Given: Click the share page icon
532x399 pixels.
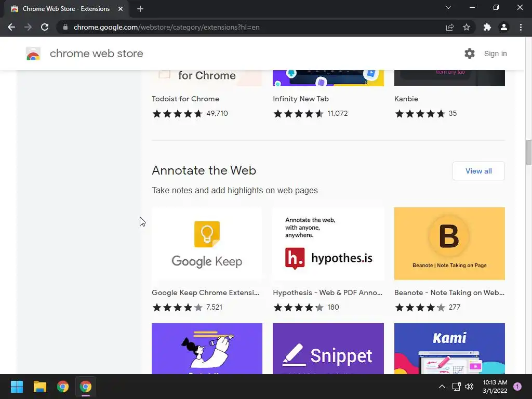Looking at the screenshot, I should tap(450, 27).
